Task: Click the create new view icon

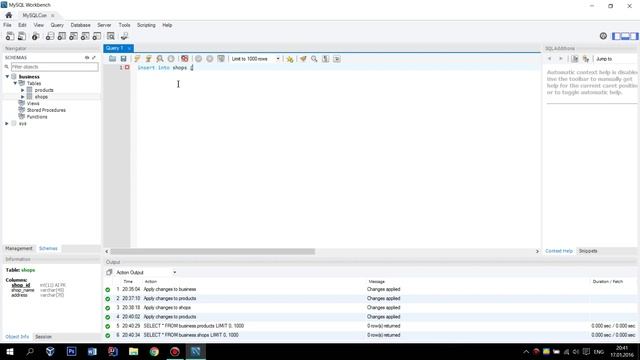Action: click(73, 36)
